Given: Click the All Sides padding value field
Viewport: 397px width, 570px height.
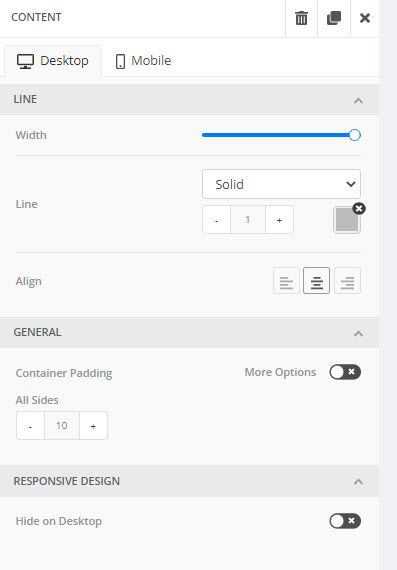Looking at the screenshot, I should (62, 426).
